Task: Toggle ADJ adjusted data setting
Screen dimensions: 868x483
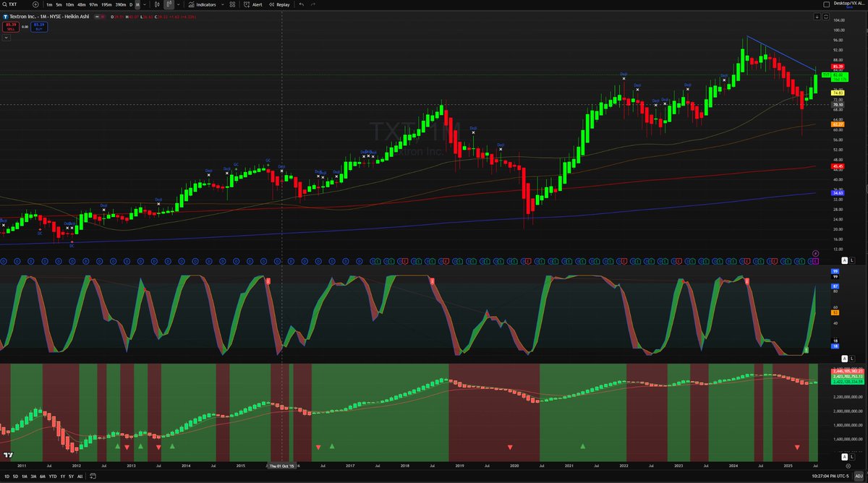Action: click(859, 477)
